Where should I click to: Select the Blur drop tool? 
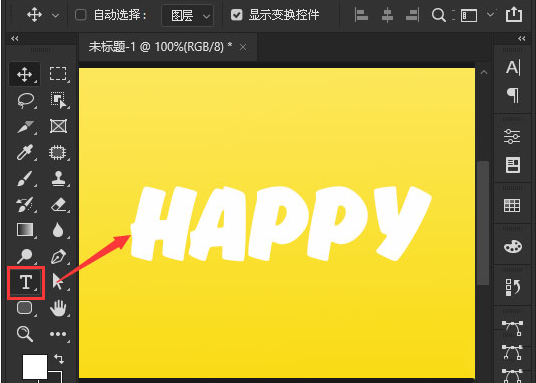click(x=58, y=230)
